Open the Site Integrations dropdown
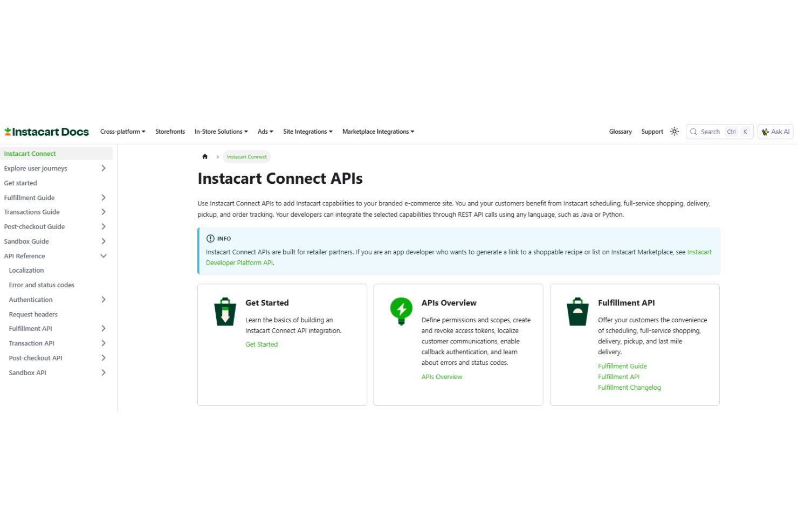This screenshot has width=798, height=532. point(308,132)
